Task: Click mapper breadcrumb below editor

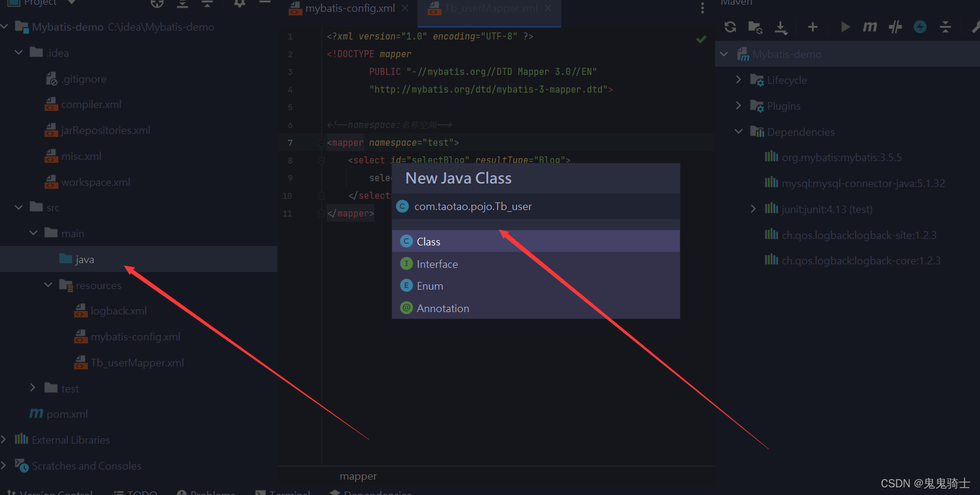Action: 358,476
